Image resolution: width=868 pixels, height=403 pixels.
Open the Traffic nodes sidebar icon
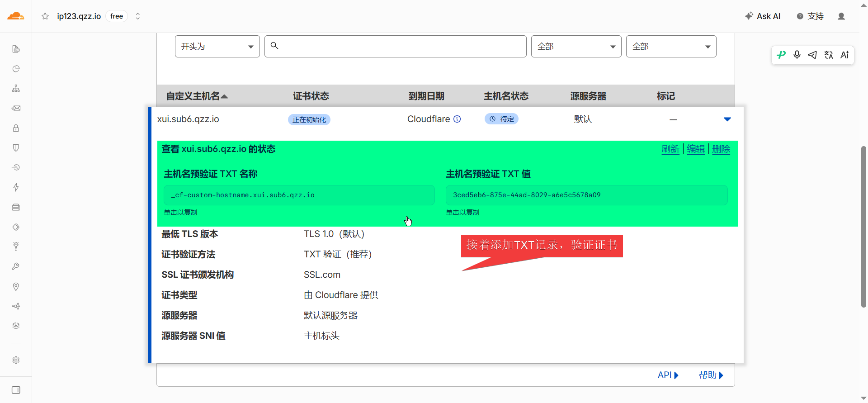(16, 306)
